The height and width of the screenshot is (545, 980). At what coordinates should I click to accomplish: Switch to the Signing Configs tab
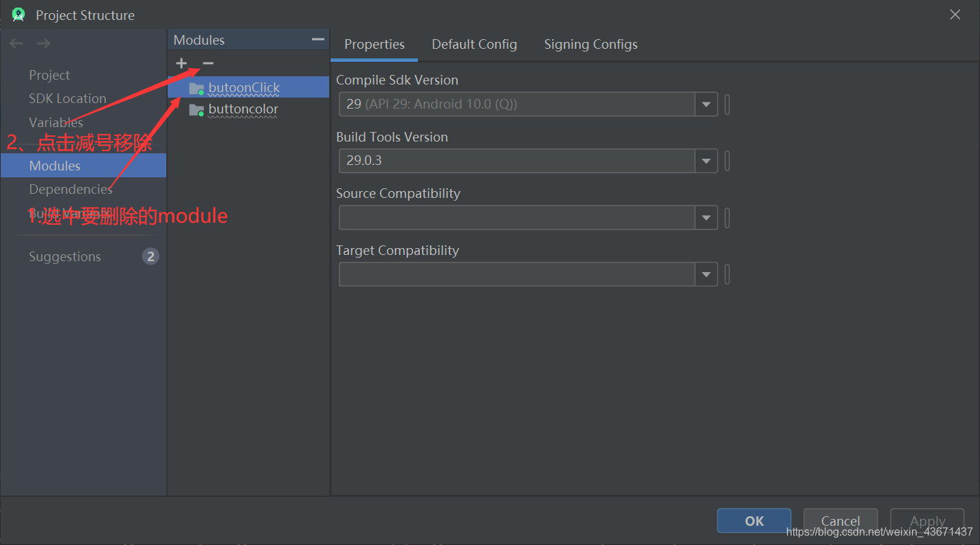click(x=591, y=45)
